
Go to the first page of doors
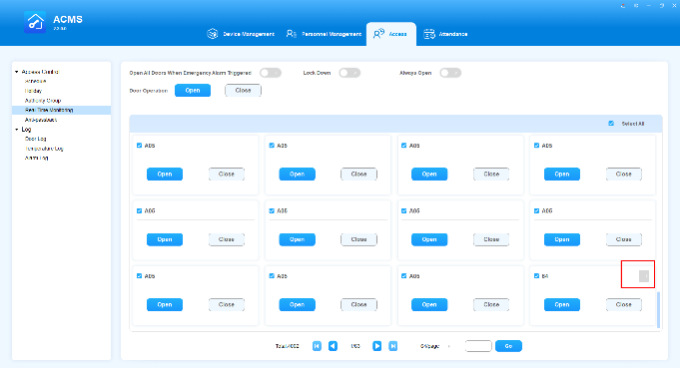click(x=317, y=346)
